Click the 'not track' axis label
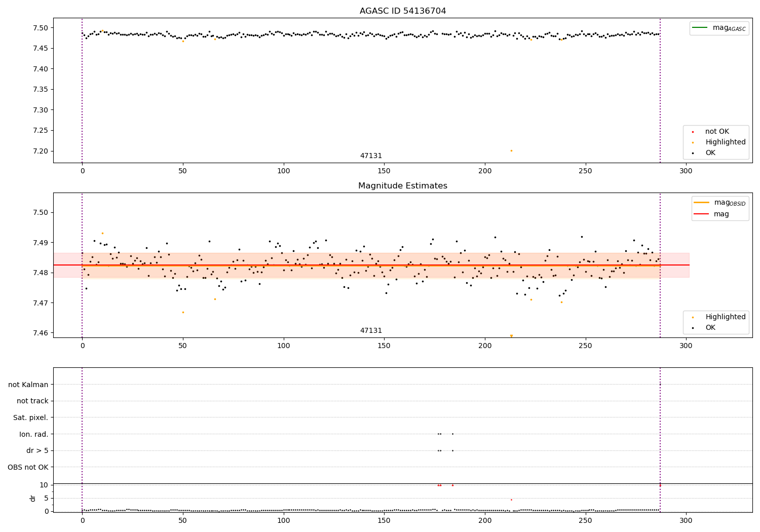Image resolution: width=760 pixels, height=532 pixels. point(32,401)
